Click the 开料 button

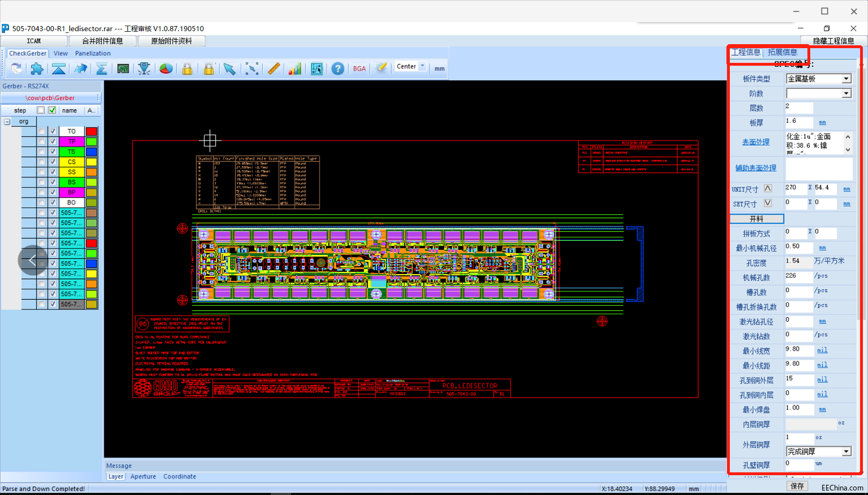[756, 219]
